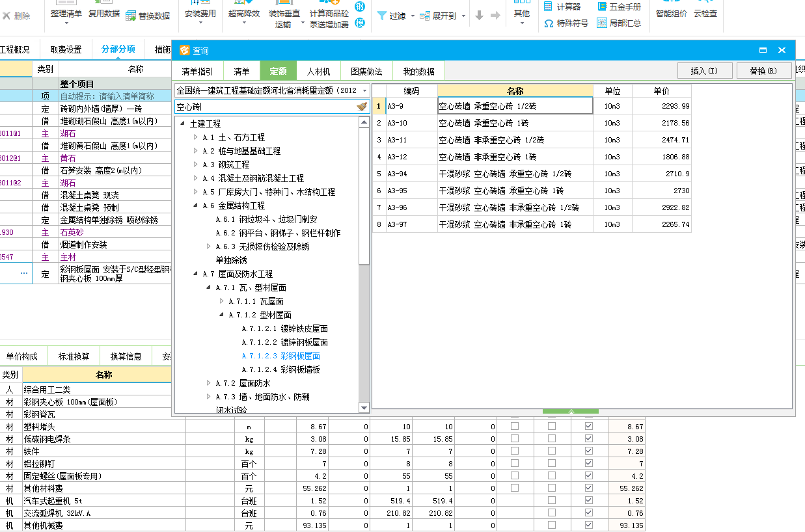Click the ellipsis button in 彩钢板屋面 row
Viewport: 805px width, 532px height.
coord(24,274)
